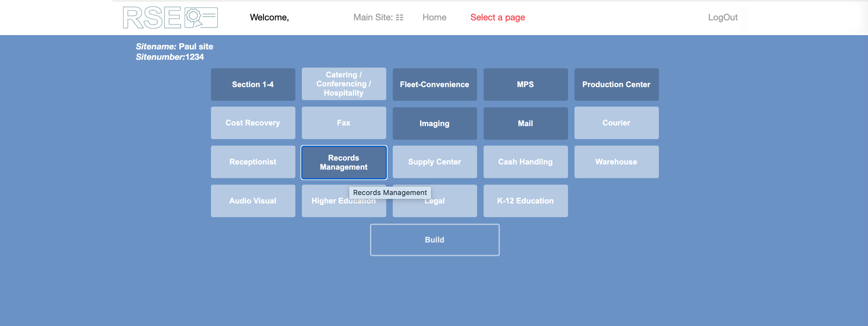Select the Supply Center tile

tap(434, 162)
